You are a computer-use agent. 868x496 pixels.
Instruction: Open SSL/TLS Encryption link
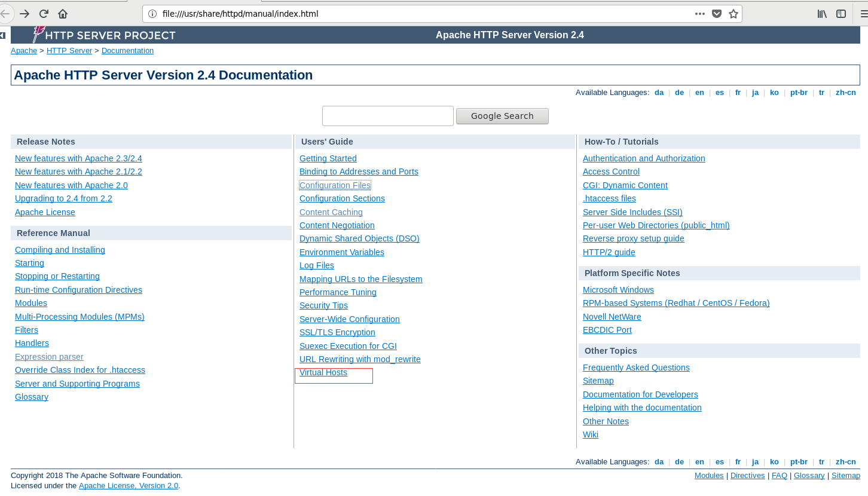point(337,332)
